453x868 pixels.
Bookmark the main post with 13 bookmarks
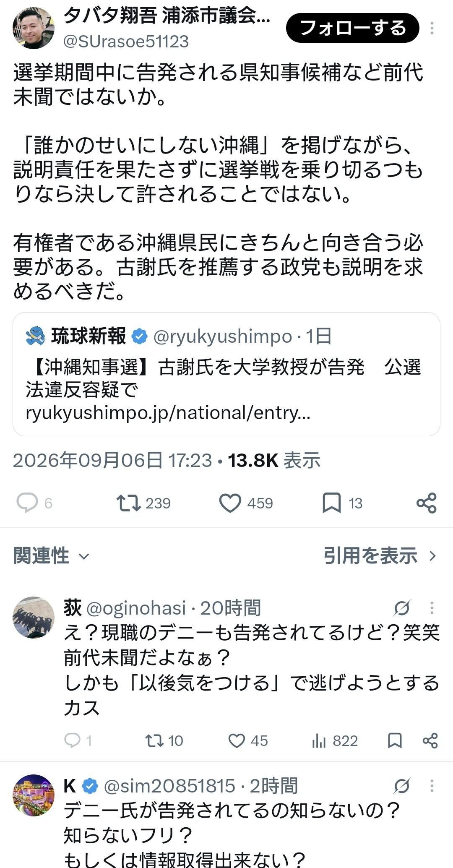tap(331, 503)
